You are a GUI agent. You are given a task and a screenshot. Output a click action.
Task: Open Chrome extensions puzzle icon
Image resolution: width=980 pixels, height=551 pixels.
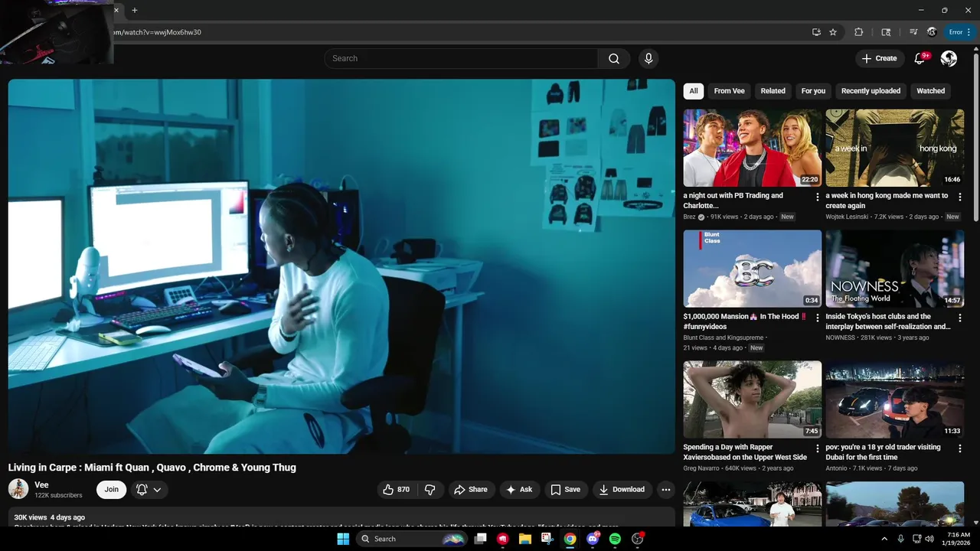(x=858, y=32)
